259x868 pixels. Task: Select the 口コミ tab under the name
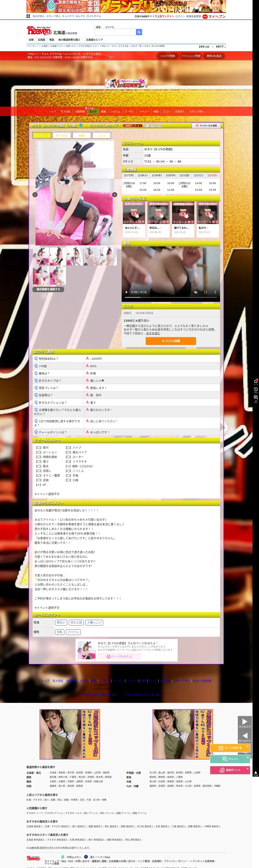point(101,135)
